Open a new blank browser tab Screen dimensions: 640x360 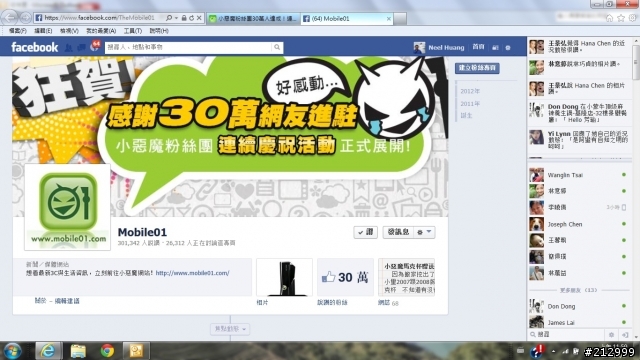[400, 19]
